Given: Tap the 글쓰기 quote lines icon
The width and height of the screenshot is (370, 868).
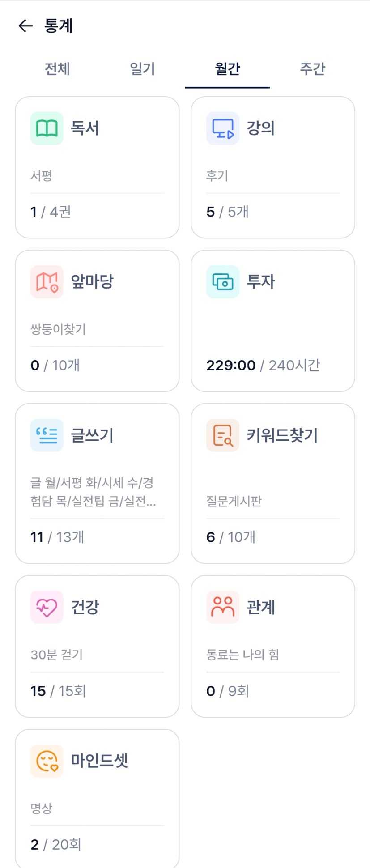Looking at the screenshot, I should pyautogui.click(x=47, y=435).
